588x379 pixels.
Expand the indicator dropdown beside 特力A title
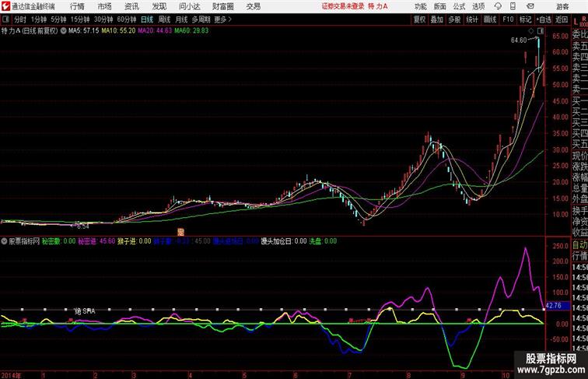(63, 31)
